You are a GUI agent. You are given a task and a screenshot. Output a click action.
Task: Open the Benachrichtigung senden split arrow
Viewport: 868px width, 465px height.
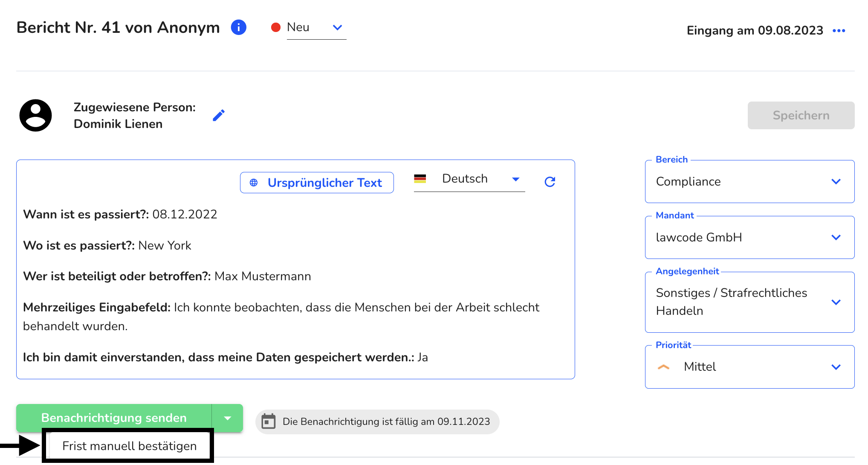[228, 418]
